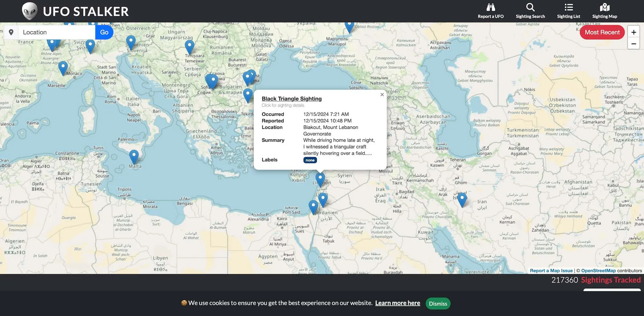Click the alien head logo
The width and height of the screenshot is (644, 316).
30,11
